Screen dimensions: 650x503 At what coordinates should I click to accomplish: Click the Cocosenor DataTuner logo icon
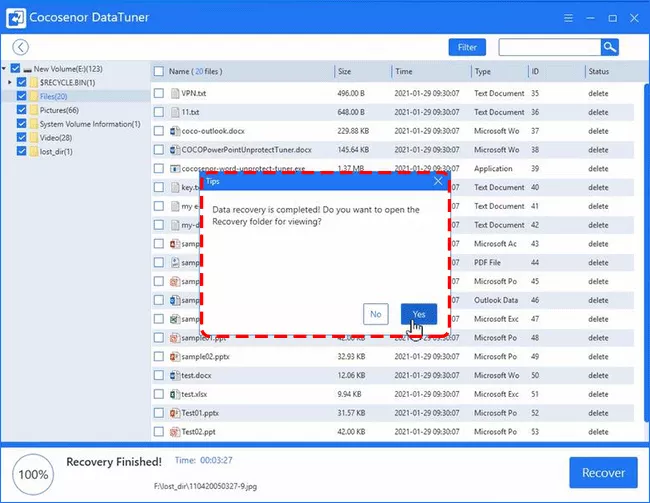tap(16, 18)
